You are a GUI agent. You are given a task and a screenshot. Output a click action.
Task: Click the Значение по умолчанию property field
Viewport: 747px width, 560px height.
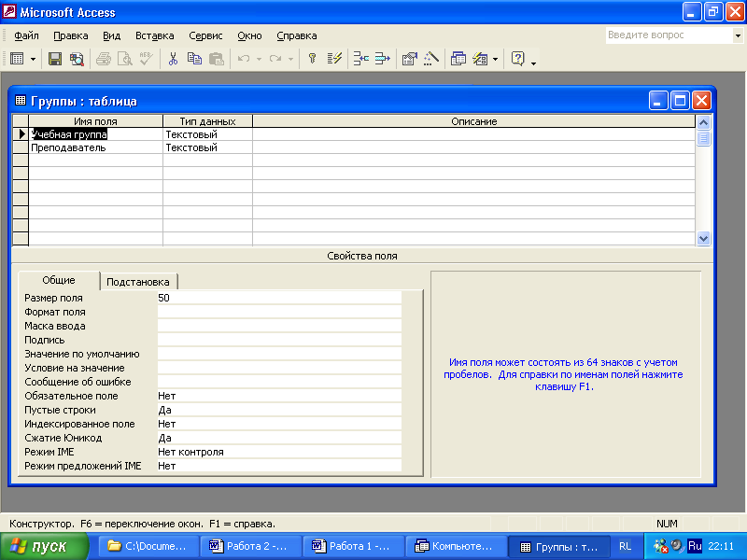[x=279, y=354]
